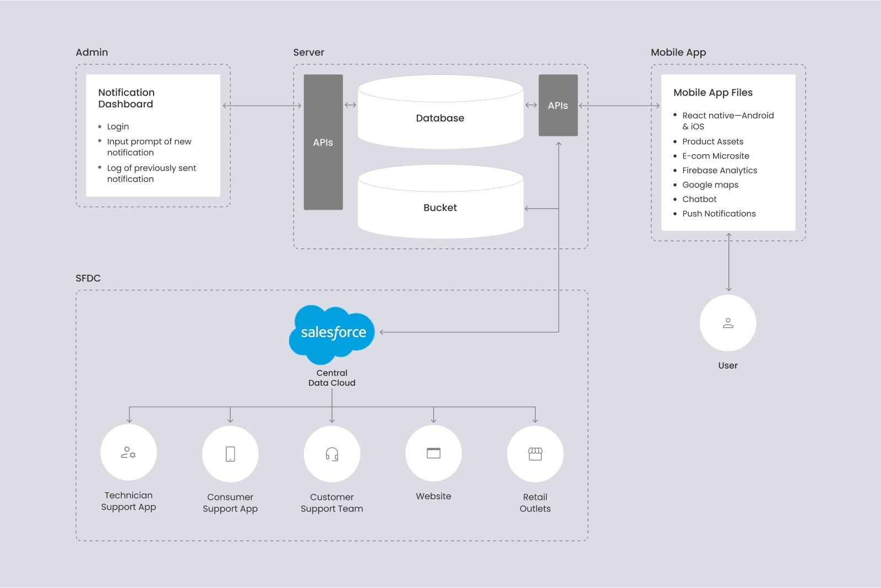The height and width of the screenshot is (588, 881).
Task: Select the Push Notifications list item
Action: pos(719,214)
